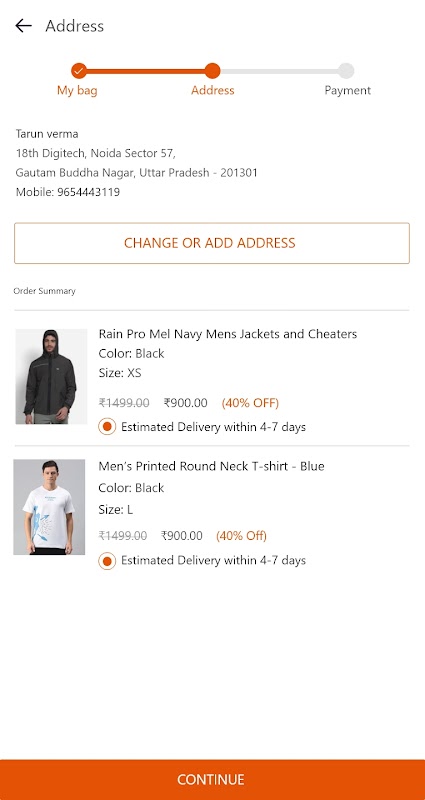Open Rain Pro Mel Navy Jackets title
This screenshot has height=800, width=425.
228,334
